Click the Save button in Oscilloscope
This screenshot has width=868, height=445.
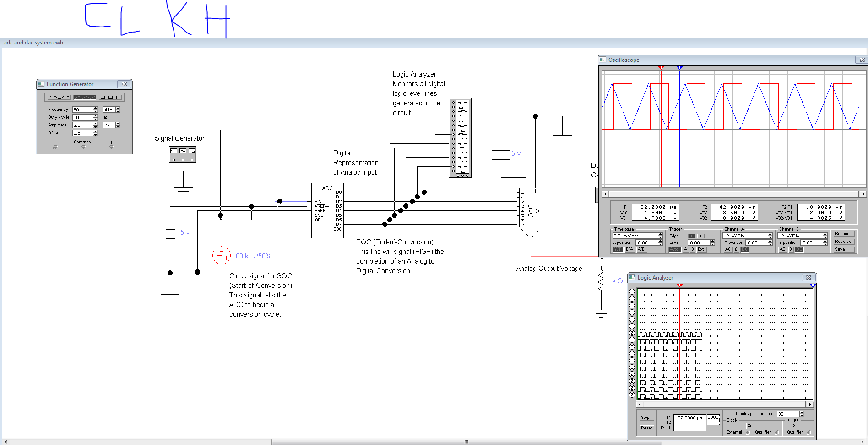[844, 249]
